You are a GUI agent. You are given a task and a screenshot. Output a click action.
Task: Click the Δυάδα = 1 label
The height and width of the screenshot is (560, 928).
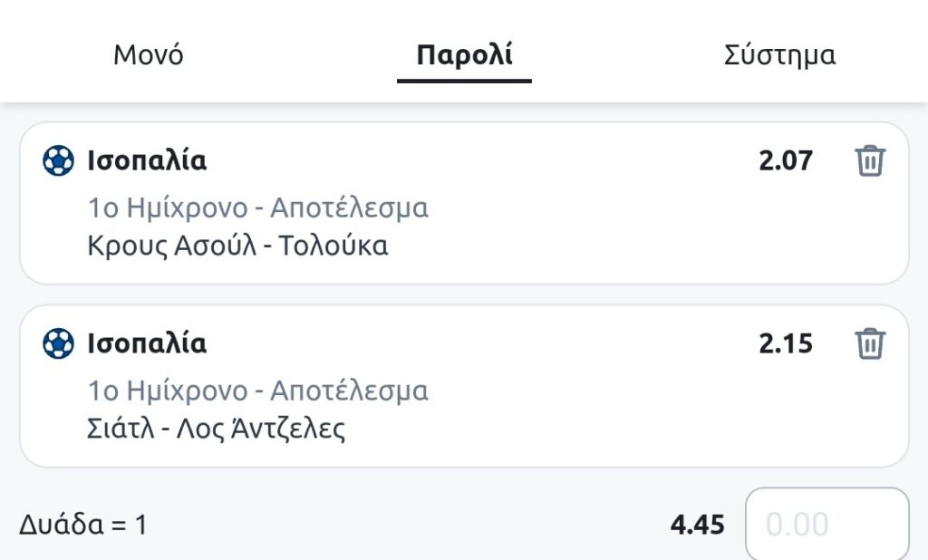[82, 525]
